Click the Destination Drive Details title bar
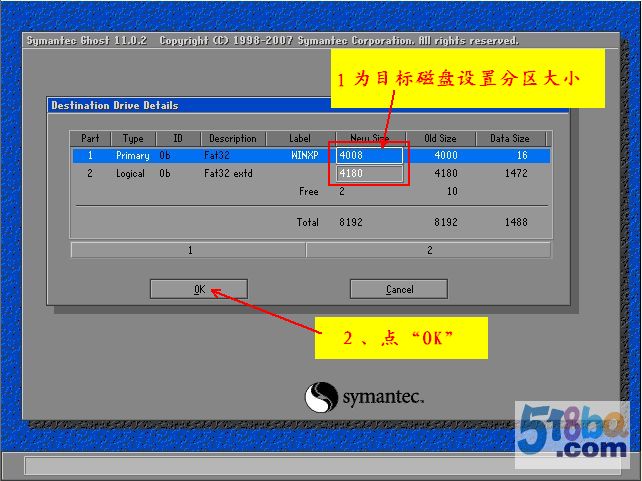This screenshot has width=642, height=481. pos(308,105)
